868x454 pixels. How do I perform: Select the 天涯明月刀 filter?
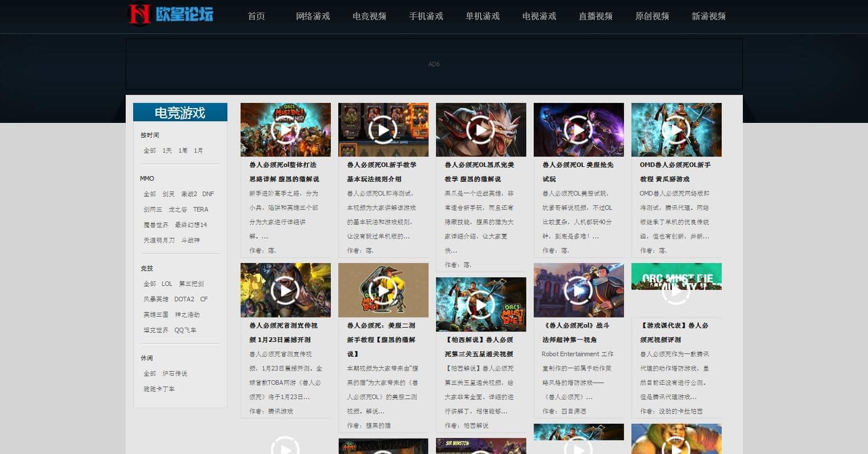click(x=159, y=240)
